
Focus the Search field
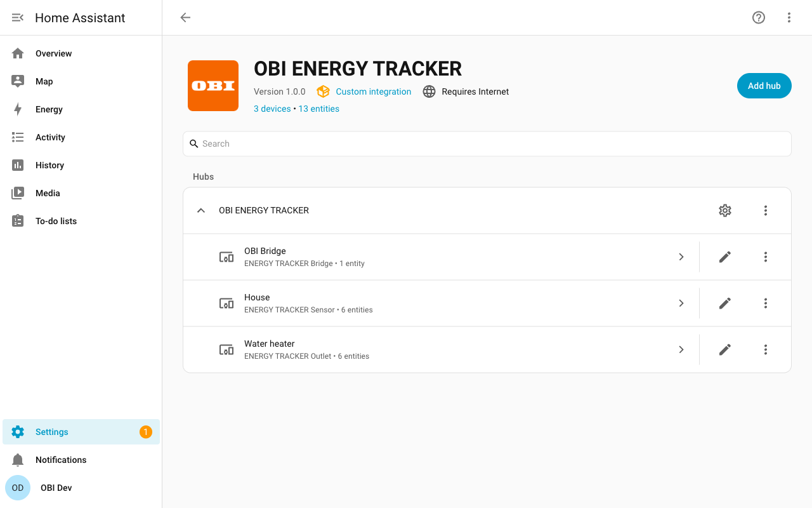(x=487, y=144)
